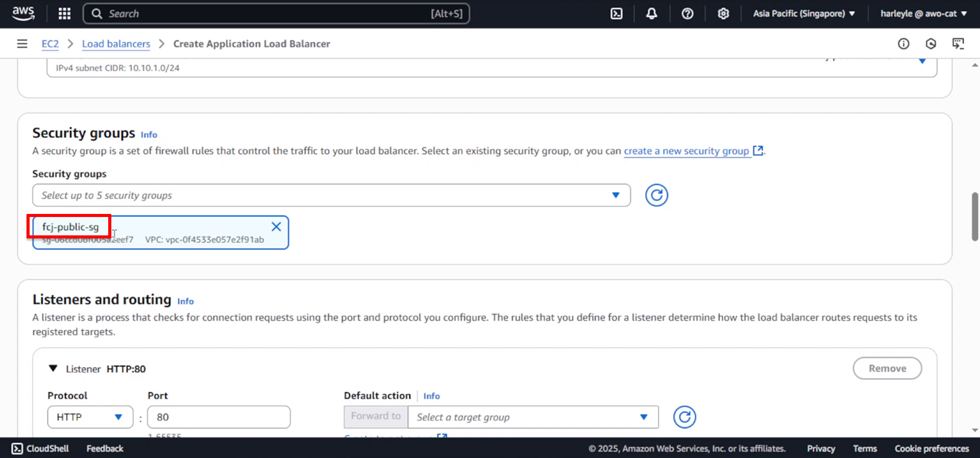980x458 pixels.
Task: Open the Select a target group dropdown
Action: (533, 417)
